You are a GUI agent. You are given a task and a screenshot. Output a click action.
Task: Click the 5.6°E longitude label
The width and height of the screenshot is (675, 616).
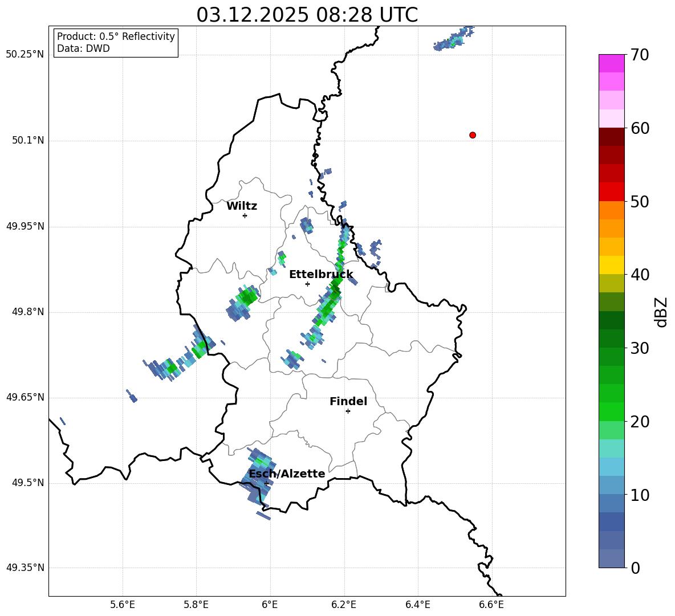tap(123, 605)
